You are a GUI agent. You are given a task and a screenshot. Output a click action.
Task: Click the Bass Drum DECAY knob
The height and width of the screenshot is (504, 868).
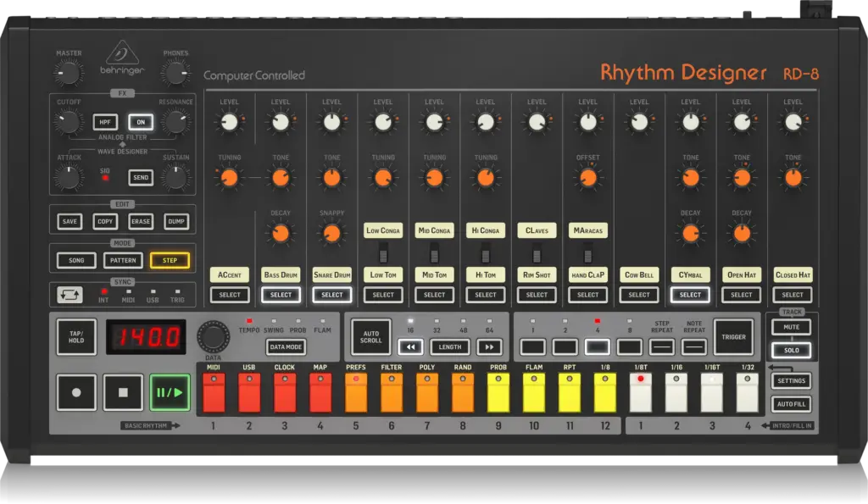[281, 233]
